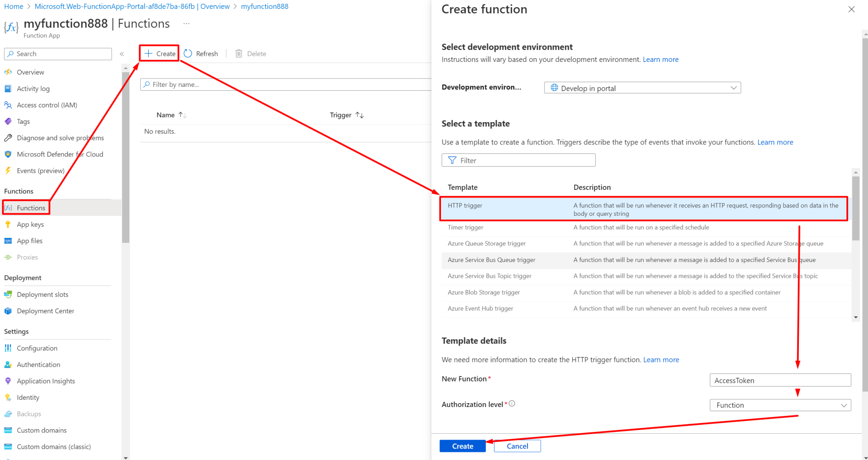
Task: Collapse the sidebar with the double chevron
Action: point(122,54)
